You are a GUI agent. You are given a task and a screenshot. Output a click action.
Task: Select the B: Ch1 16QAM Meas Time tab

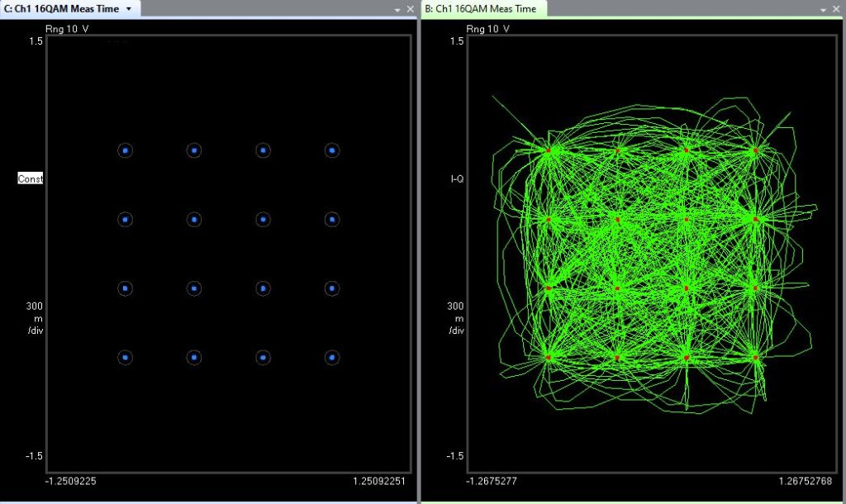point(481,8)
